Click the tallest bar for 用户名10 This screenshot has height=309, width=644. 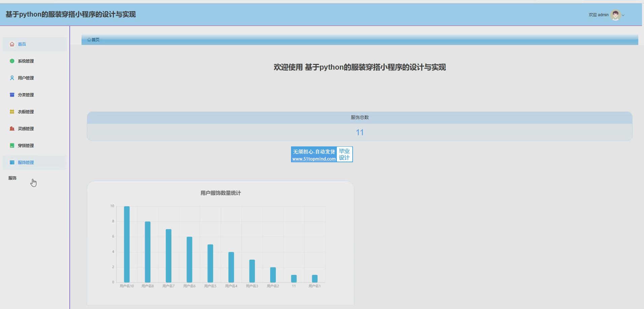pyautogui.click(x=127, y=244)
